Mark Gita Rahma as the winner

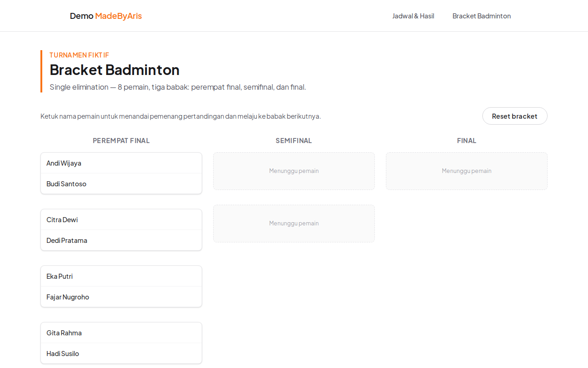point(121,333)
